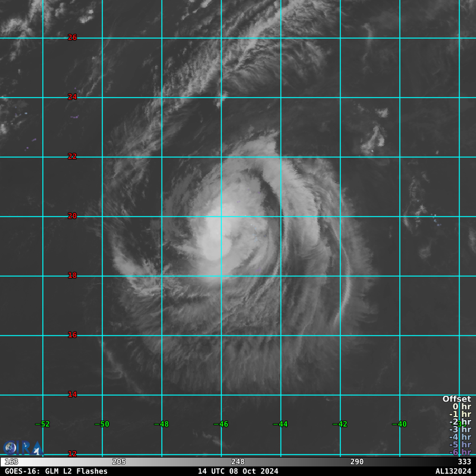The height and width of the screenshot is (476, 476).
Task: Click the -52 longitude label
Action: pos(42,424)
